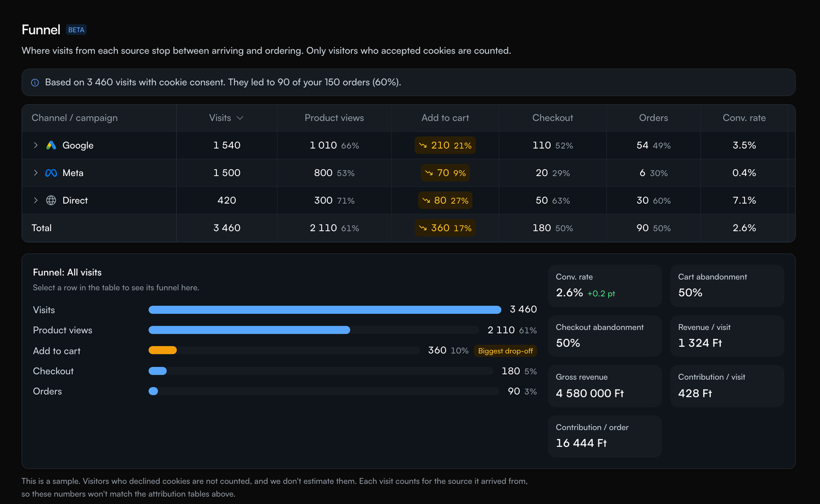
Task: Sort by the Visits column header
Action: coord(226,118)
